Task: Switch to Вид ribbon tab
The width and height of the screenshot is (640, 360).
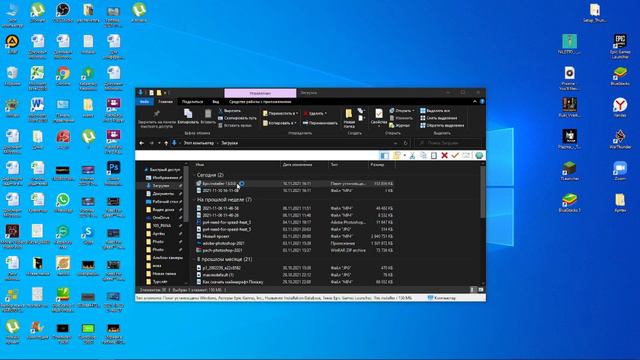Action: [x=216, y=102]
